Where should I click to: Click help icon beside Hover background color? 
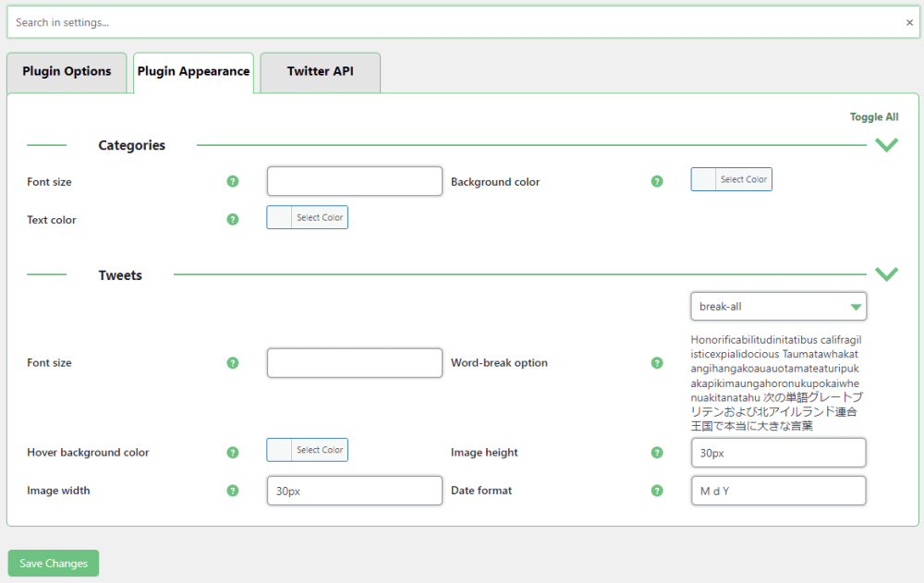click(x=233, y=452)
